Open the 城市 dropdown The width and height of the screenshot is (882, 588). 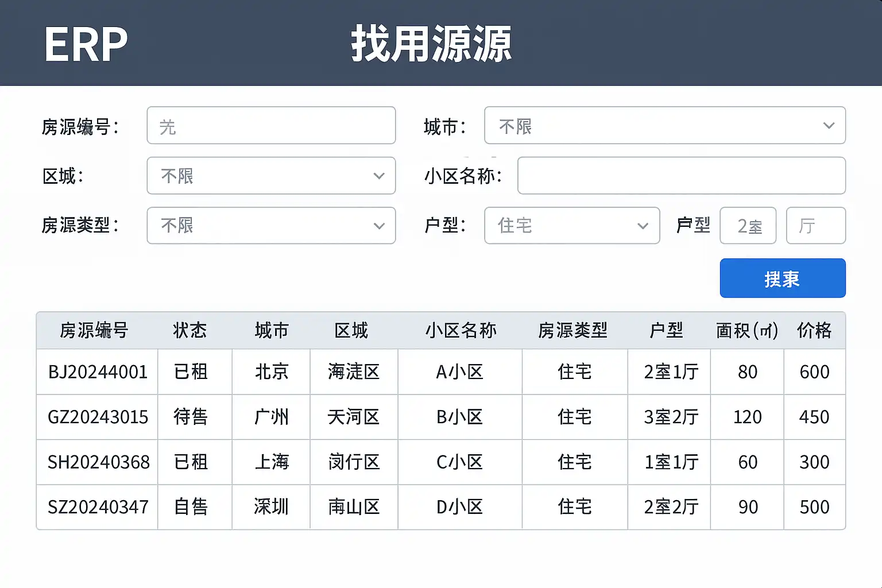(x=664, y=126)
